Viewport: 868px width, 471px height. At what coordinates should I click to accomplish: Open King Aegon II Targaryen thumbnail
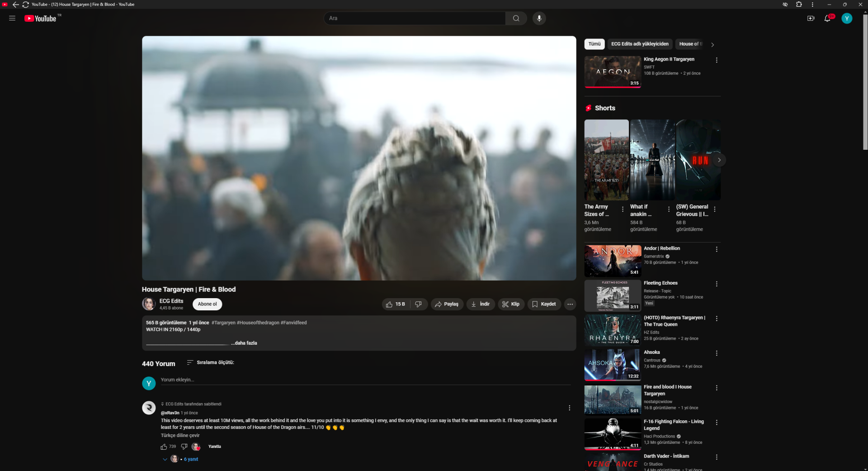coord(613,72)
